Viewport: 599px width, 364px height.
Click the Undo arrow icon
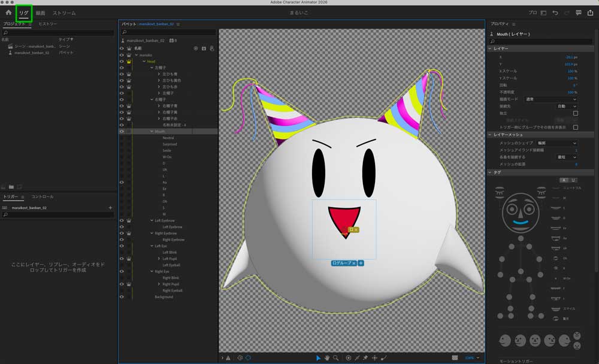[x=555, y=13]
